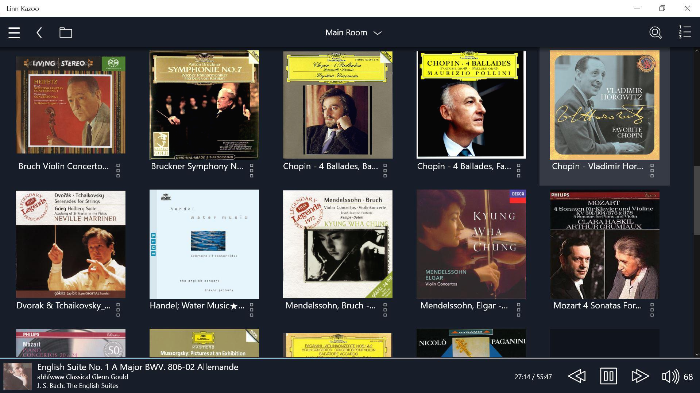The height and width of the screenshot is (393, 700).
Task: Open Handel Water Music album cover
Action: click(x=204, y=244)
